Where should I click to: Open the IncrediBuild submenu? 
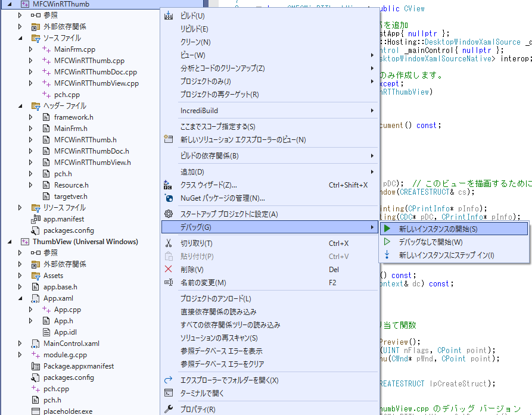pos(270,111)
